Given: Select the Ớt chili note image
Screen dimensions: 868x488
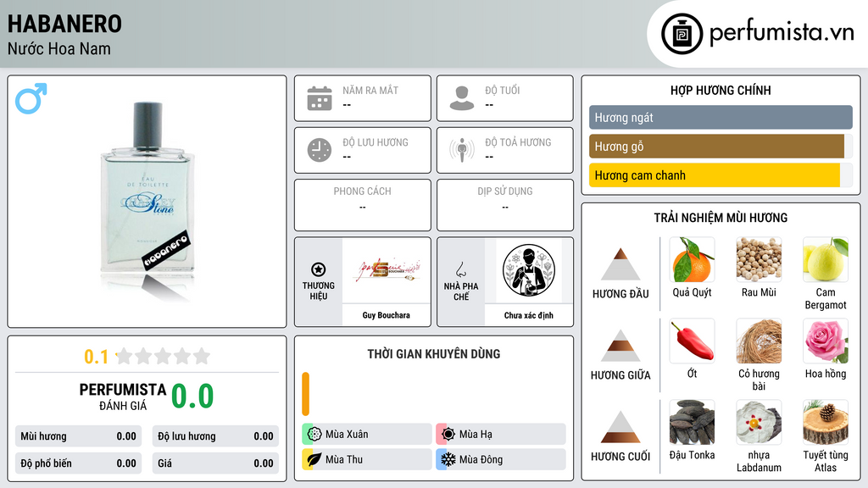Looking at the screenshot, I should [x=692, y=341].
